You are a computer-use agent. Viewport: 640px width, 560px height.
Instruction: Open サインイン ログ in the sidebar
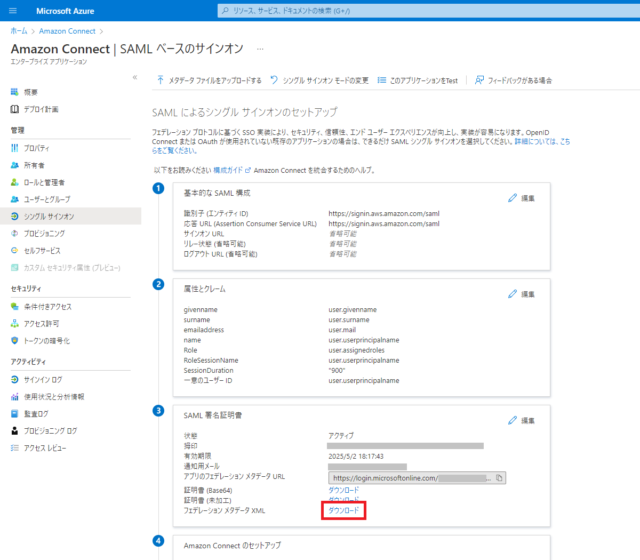(x=43, y=380)
